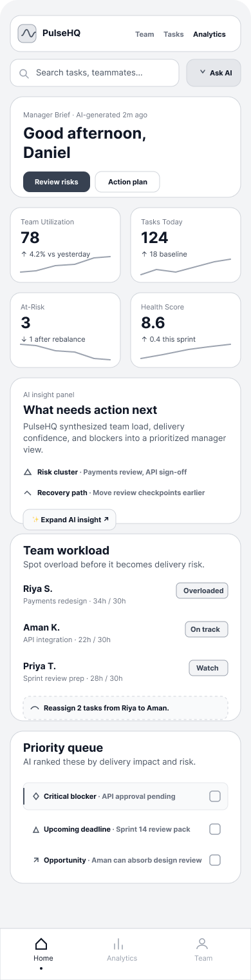The width and height of the screenshot is (251, 980).
Task: Click 'Sprint 14 review pack' text
Action: pos(153,829)
